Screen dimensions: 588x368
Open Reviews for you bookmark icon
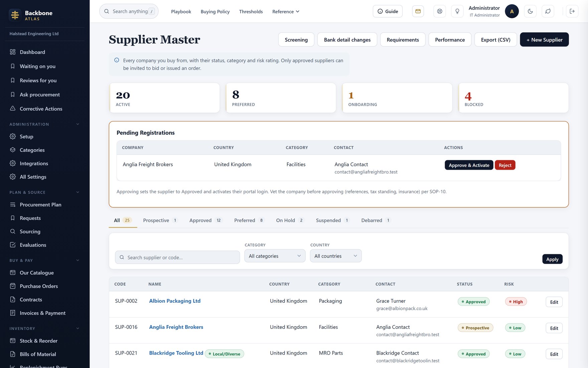13,80
